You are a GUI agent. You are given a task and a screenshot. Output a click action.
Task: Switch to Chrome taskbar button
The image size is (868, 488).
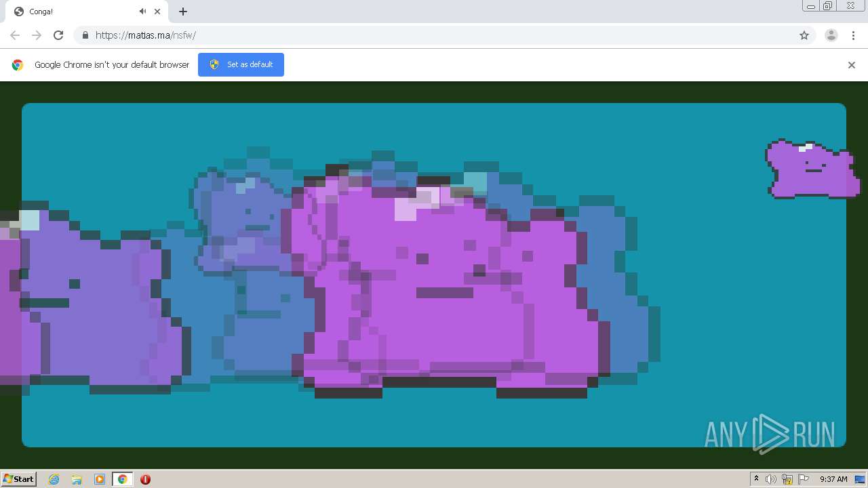(x=122, y=479)
